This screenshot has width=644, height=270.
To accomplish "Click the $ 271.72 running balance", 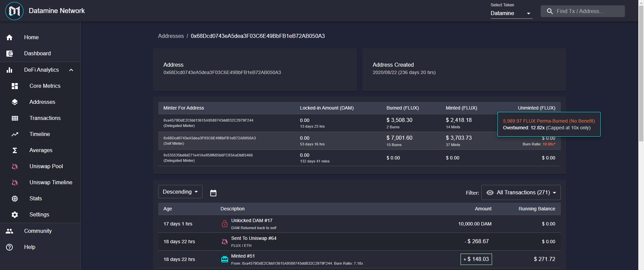I will pyautogui.click(x=544, y=259).
